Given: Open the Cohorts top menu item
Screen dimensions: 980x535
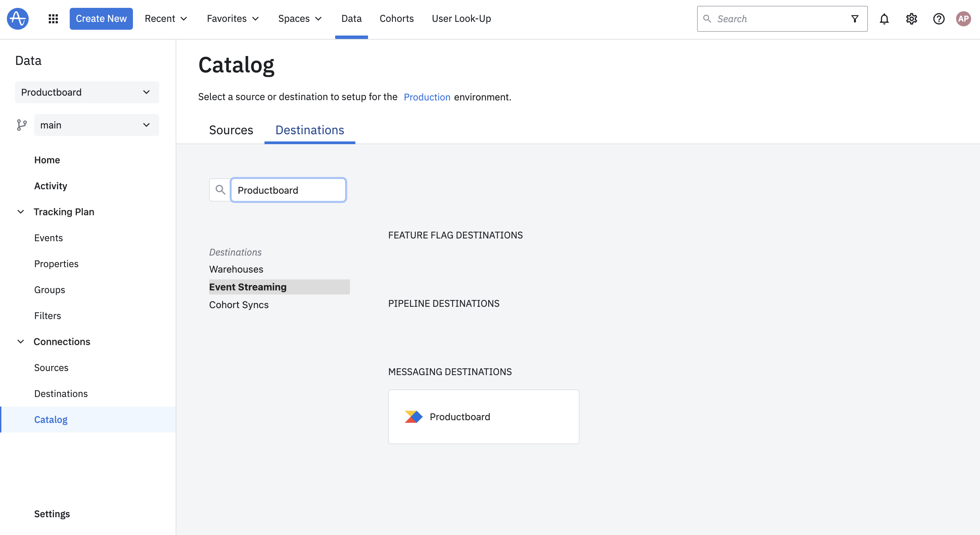Looking at the screenshot, I should tap(396, 19).
